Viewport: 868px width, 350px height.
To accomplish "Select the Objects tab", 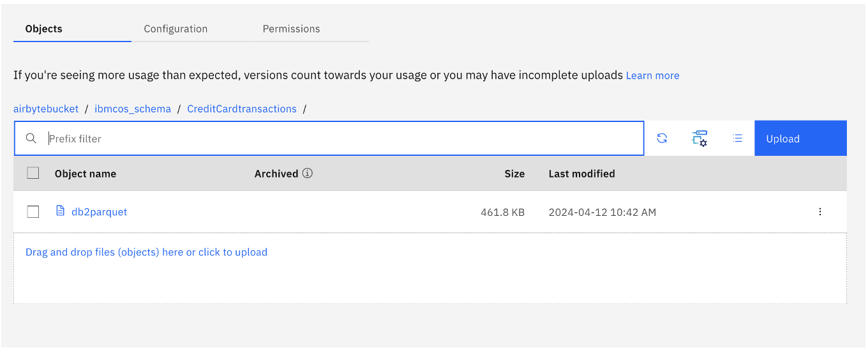I will [44, 29].
